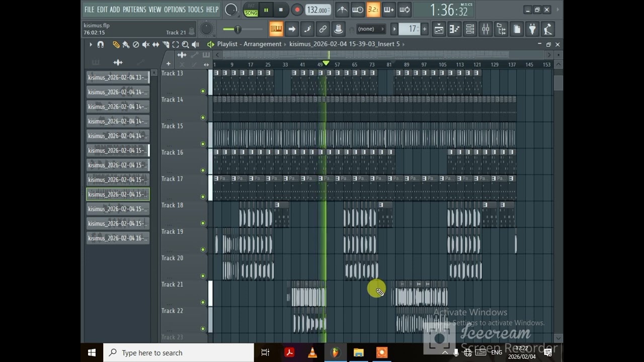Select the Slip tool
Image resolution: width=644 pixels, height=362 pixels.
(155, 44)
